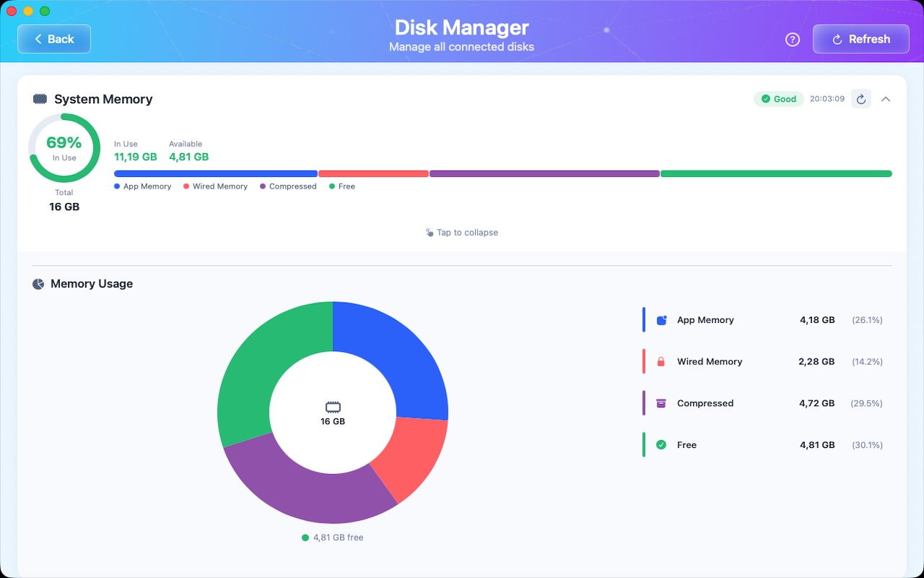924x578 pixels.
Task: Click the App Memory blue icon
Action: [x=661, y=320]
